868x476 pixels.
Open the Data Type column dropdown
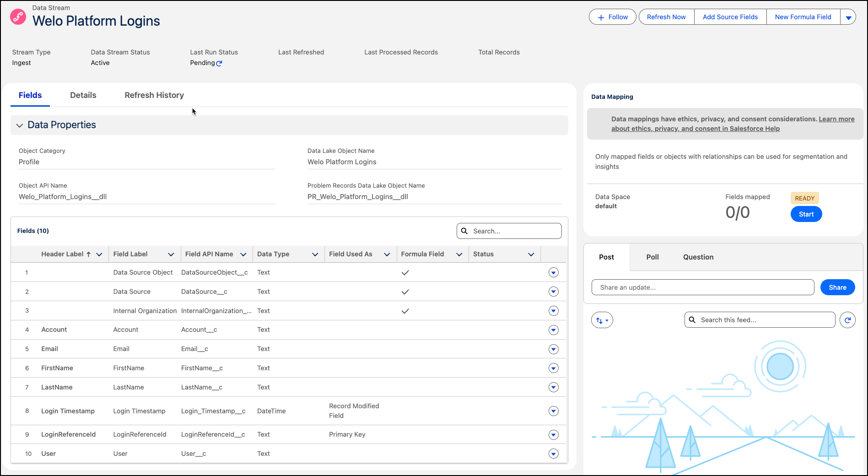(x=315, y=254)
